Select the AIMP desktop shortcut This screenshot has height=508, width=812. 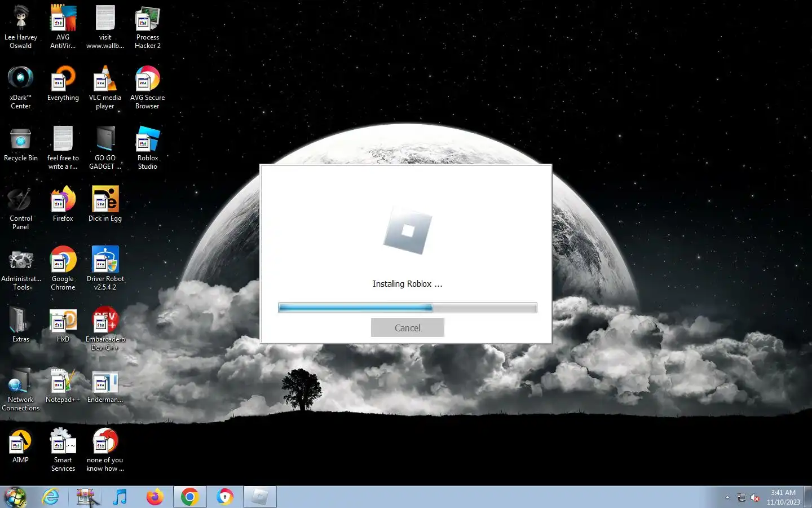tap(21, 446)
